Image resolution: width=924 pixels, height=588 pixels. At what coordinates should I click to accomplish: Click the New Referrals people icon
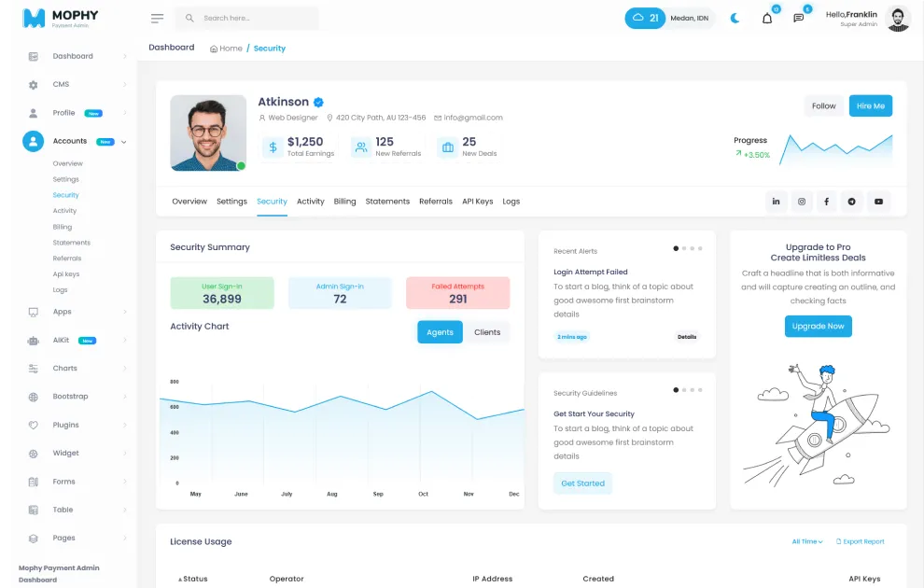pyautogui.click(x=360, y=147)
